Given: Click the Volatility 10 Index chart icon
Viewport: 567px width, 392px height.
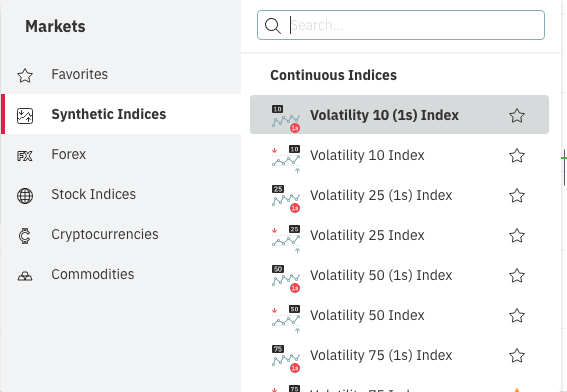Looking at the screenshot, I should coord(286,159).
